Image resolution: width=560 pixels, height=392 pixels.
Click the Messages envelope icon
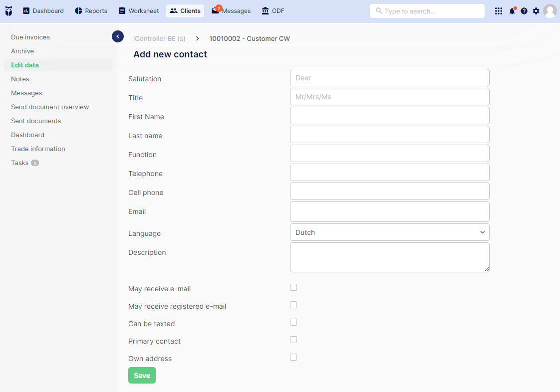point(215,11)
